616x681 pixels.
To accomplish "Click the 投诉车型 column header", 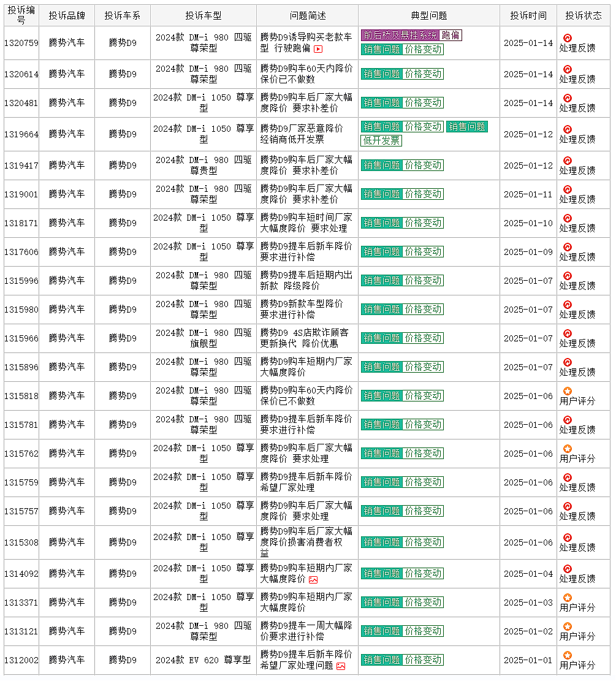I will pyautogui.click(x=203, y=16).
